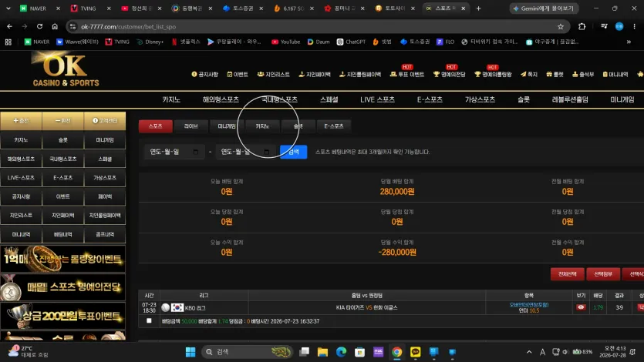Image resolution: width=644 pixels, height=362 pixels.
Task: Open File Explorer from the taskbar
Action: [x=322, y=352]
